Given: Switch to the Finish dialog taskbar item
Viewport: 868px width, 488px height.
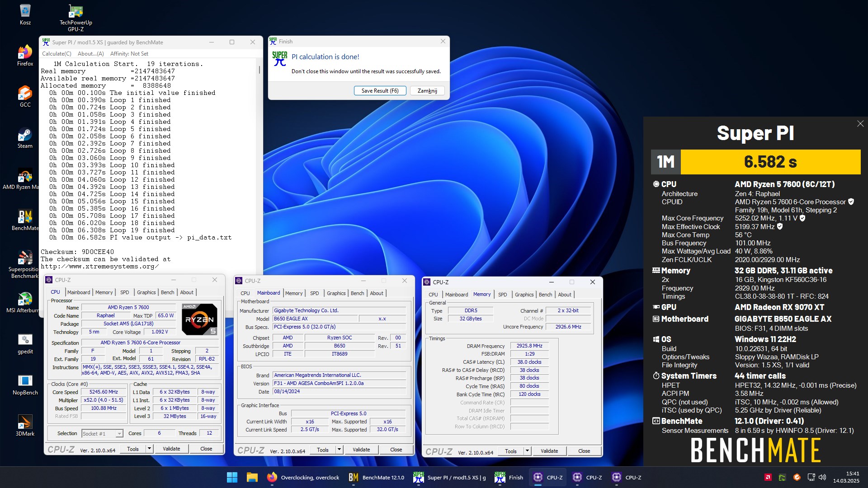Looking at the screenshot, I should click(509, 477).
